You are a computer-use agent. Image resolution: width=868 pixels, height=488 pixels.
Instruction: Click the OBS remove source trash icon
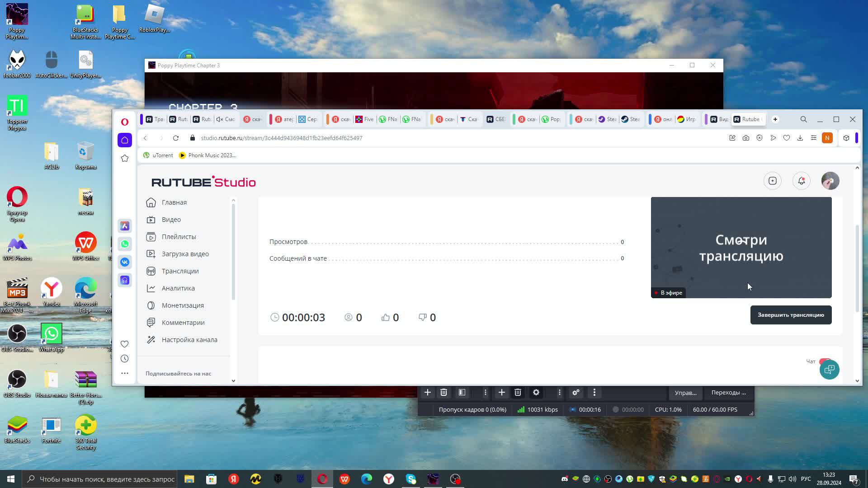pos(518,393)
